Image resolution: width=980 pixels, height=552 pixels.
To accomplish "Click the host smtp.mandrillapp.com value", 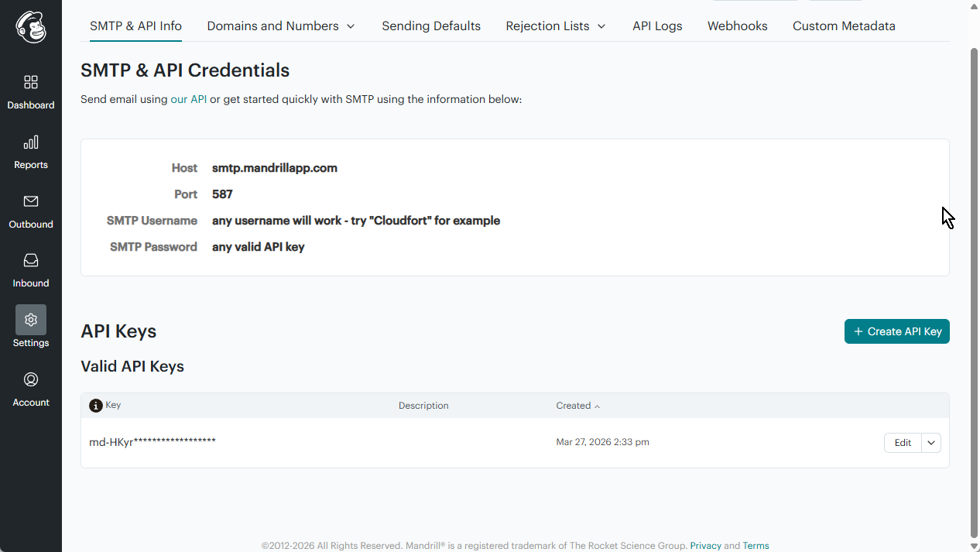I will pyautogui.click(x=275, y=168).
